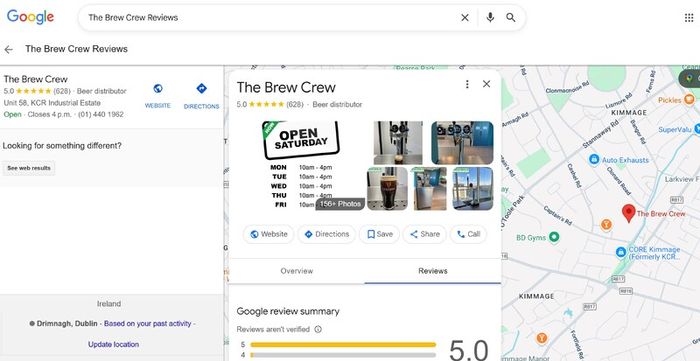Switch to the Overview tab

point(296,271)
